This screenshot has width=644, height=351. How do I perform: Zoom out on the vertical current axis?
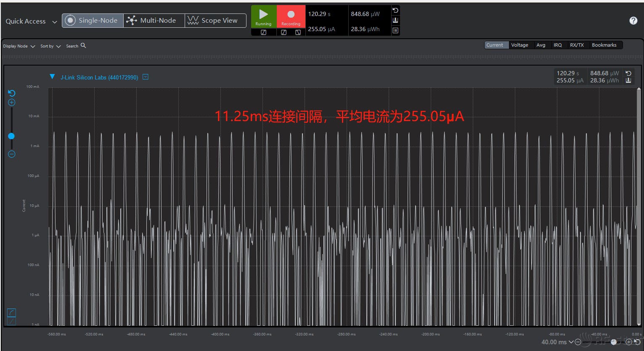[x=12, y=154]
